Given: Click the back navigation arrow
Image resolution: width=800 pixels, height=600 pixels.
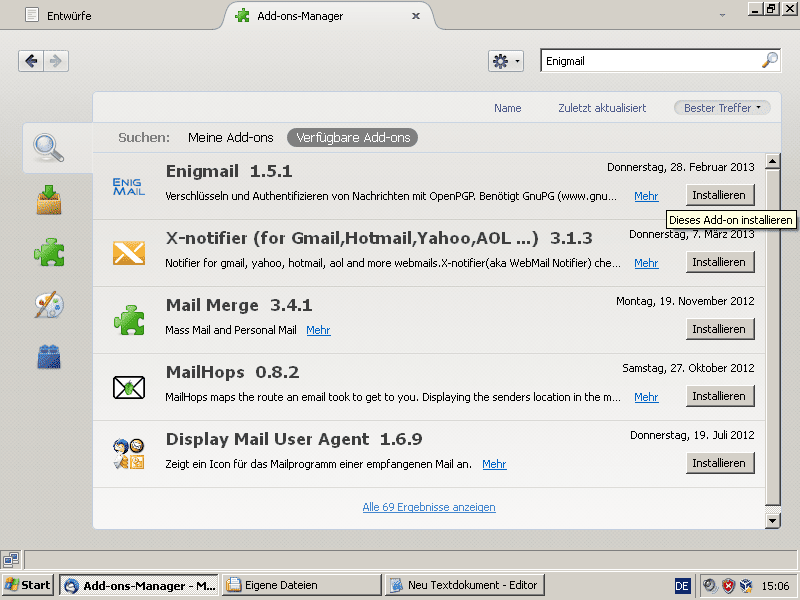Looking at the screenshot, I should 31,61.
